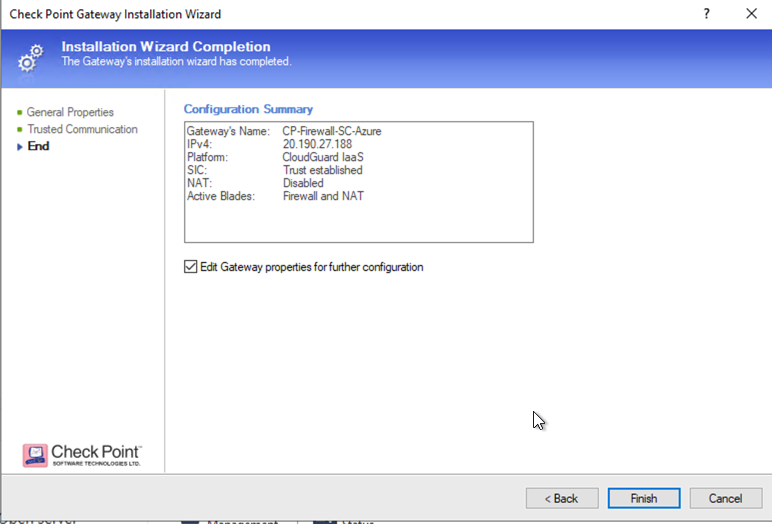Viewport: 772px width, 524px height.
Task: Click the green bullet beside General Properties
Action: point(19,112)
